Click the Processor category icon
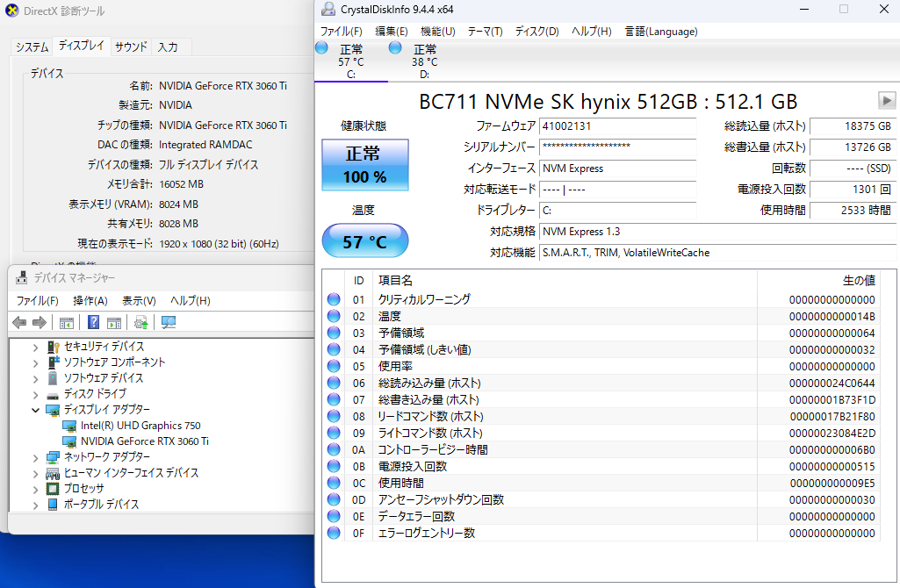Viewport: 900px width, 588px height. click(x=53, y=489)
